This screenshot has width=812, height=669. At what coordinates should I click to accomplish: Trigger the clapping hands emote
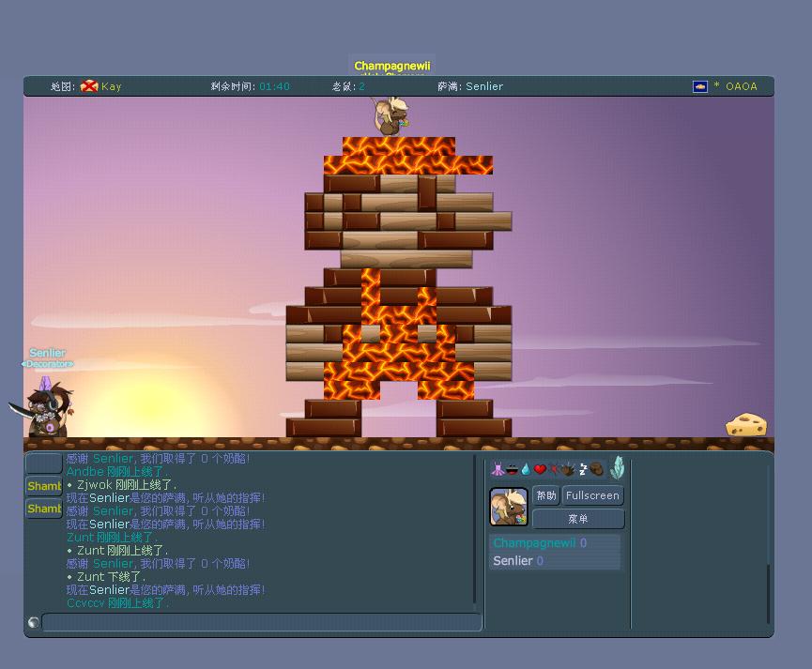[x=567, y=469]
